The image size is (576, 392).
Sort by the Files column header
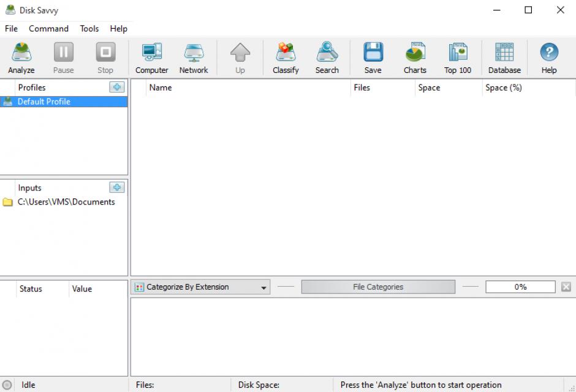pyautogui.click(x=383, y=88)
